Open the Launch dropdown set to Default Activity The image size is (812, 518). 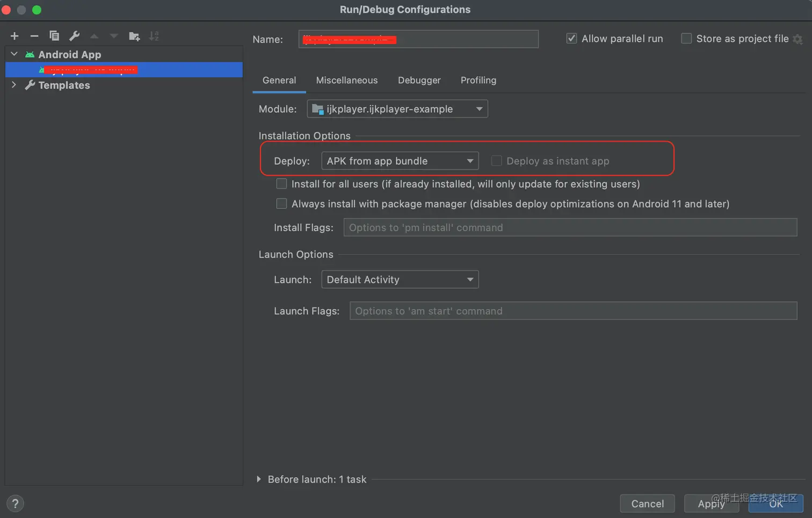(x=400, y=280)
